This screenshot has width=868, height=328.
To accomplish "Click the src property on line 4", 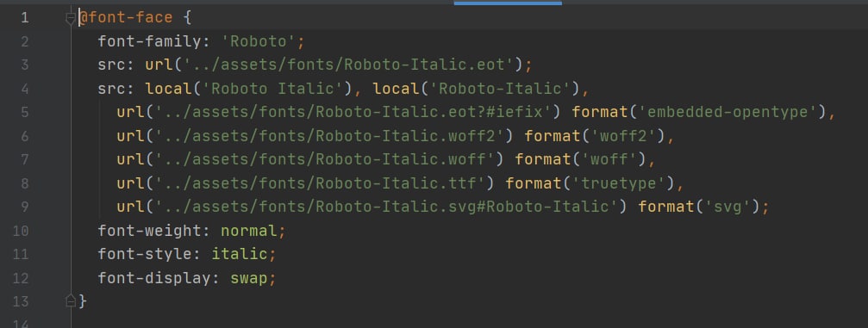I will pos(112,89).
